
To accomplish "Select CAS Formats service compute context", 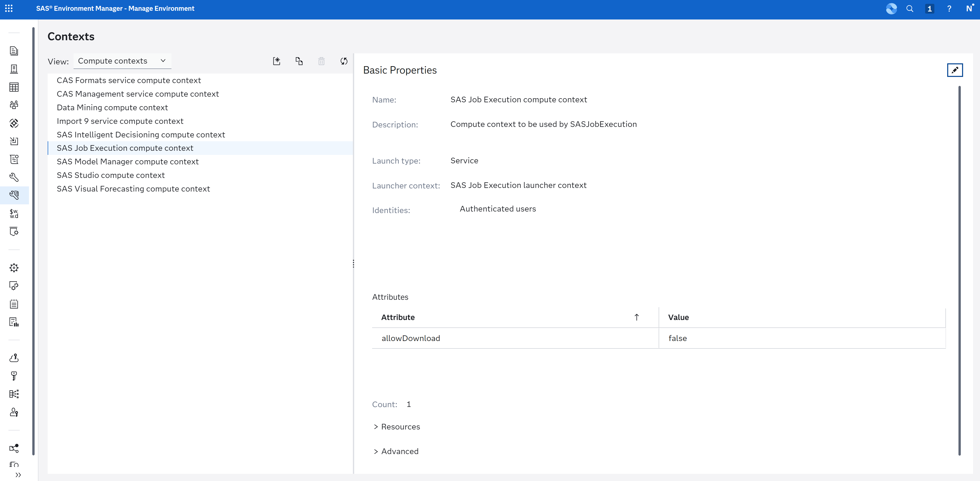I will click(x=200, y=80).
